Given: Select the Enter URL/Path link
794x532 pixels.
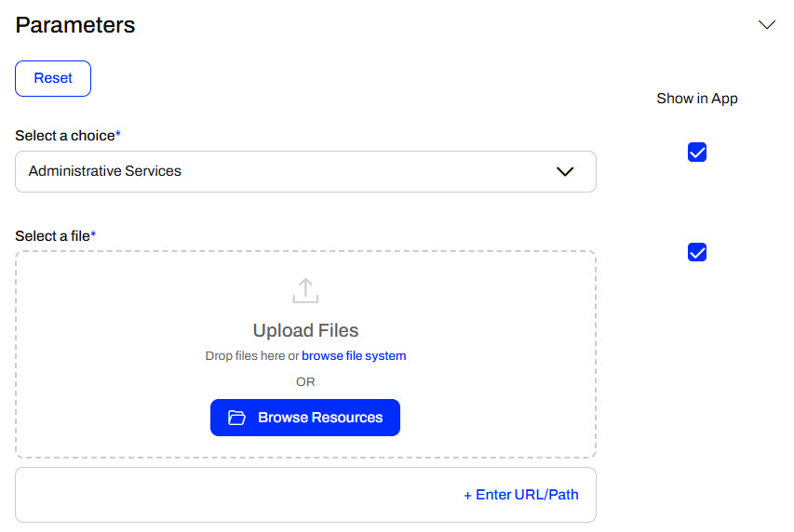Looking at the screenshot, I should pyautogui.click(x=520, y=495).
